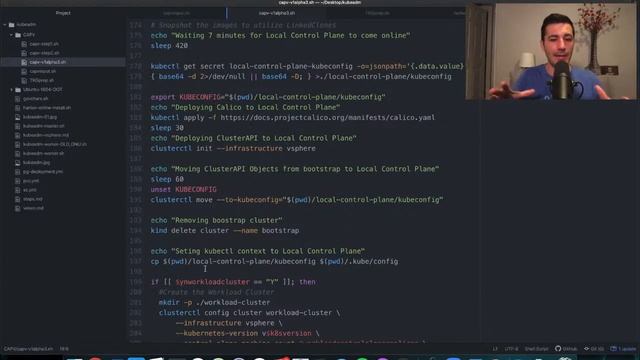Click the Project panel header
Image resolution: width=640 pixels, height=360 pixels.
63,13
